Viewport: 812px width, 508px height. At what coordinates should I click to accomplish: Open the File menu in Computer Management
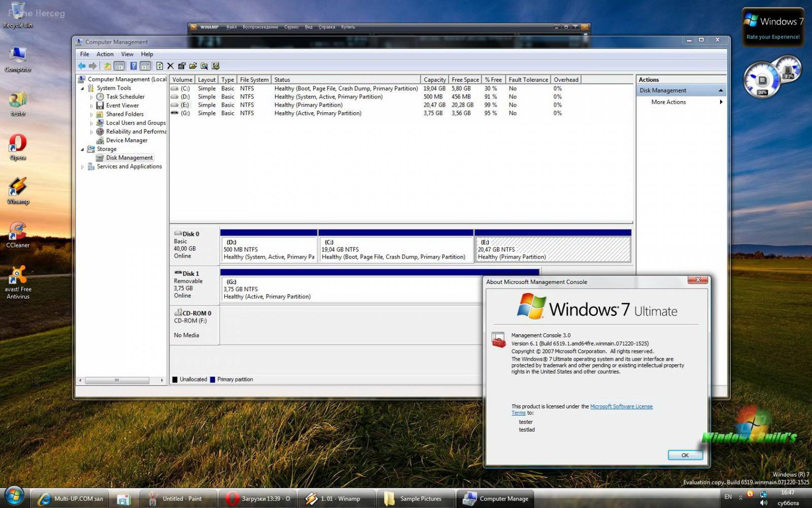(85, 54)
